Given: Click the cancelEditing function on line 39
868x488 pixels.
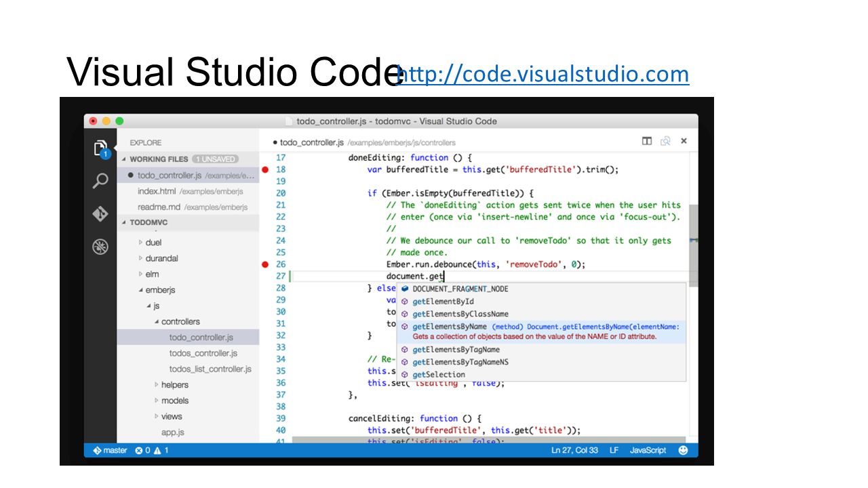Looking at the screenshot, I should pos(382,418).
